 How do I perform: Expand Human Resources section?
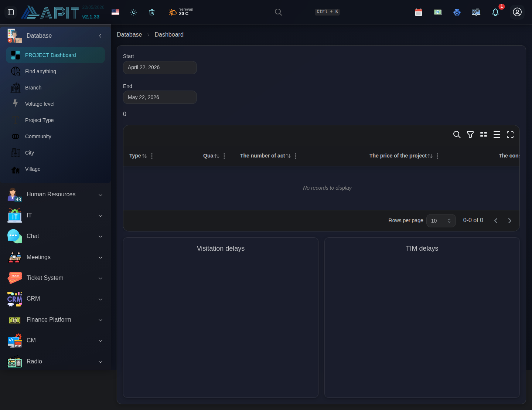(55, 194)
